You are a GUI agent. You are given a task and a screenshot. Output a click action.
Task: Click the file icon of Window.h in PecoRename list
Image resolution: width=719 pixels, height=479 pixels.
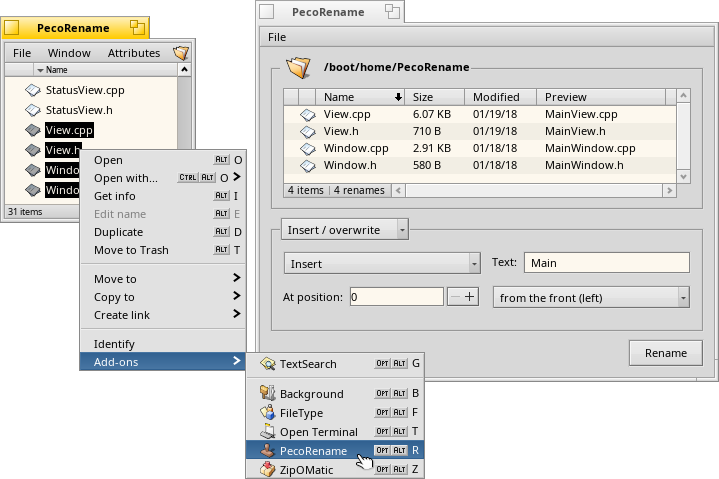click(308, 165)
